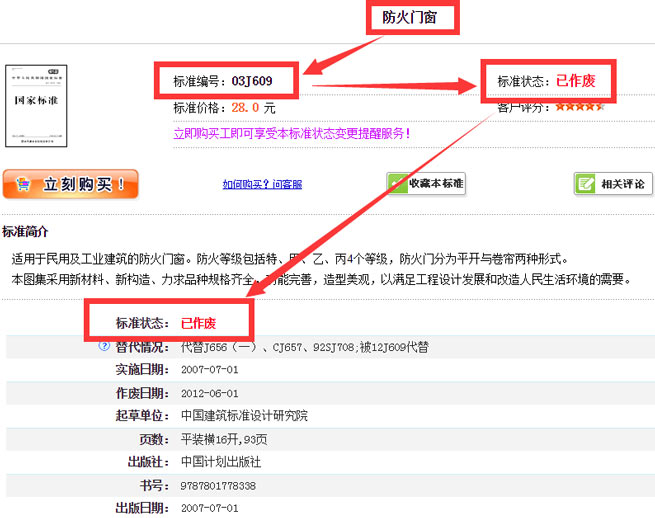Click the blue question mark icon near 替代情况
This screenshot has width=655, height=518.
[x=103, y=346]
